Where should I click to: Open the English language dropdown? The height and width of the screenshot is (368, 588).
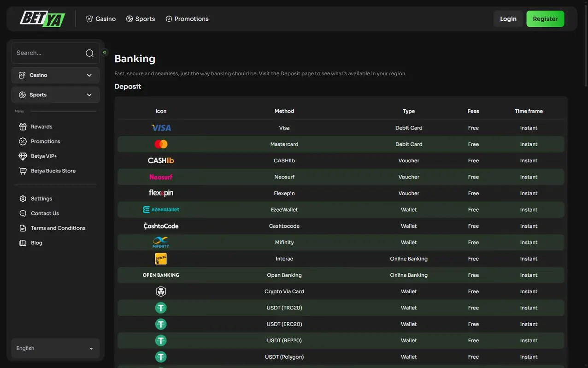[x=55, y=349]
